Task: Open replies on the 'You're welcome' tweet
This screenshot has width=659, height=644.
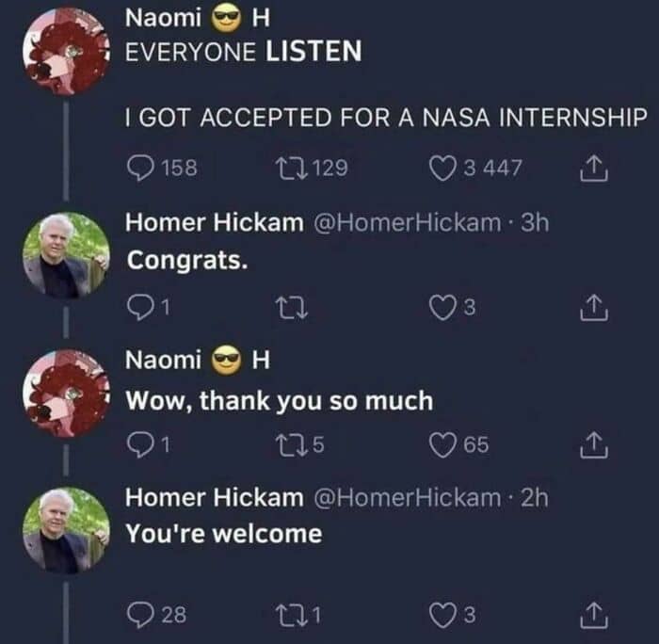Action: point(142,616)
